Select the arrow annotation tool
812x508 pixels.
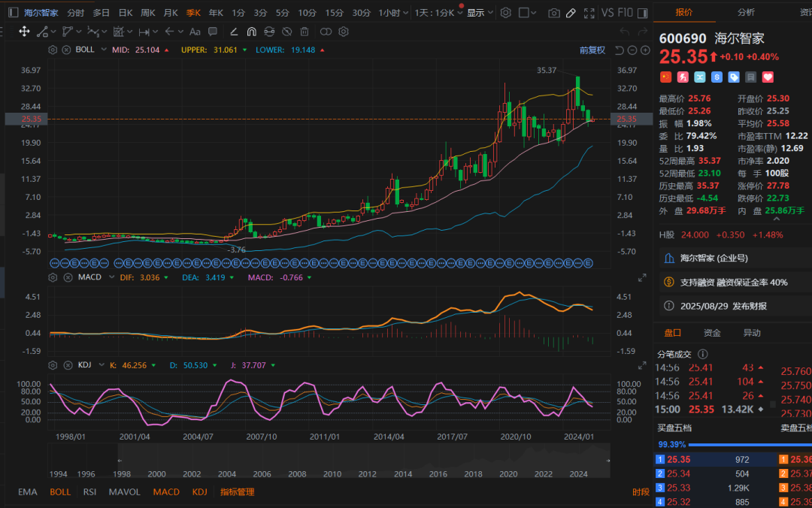tap(169, 32)
